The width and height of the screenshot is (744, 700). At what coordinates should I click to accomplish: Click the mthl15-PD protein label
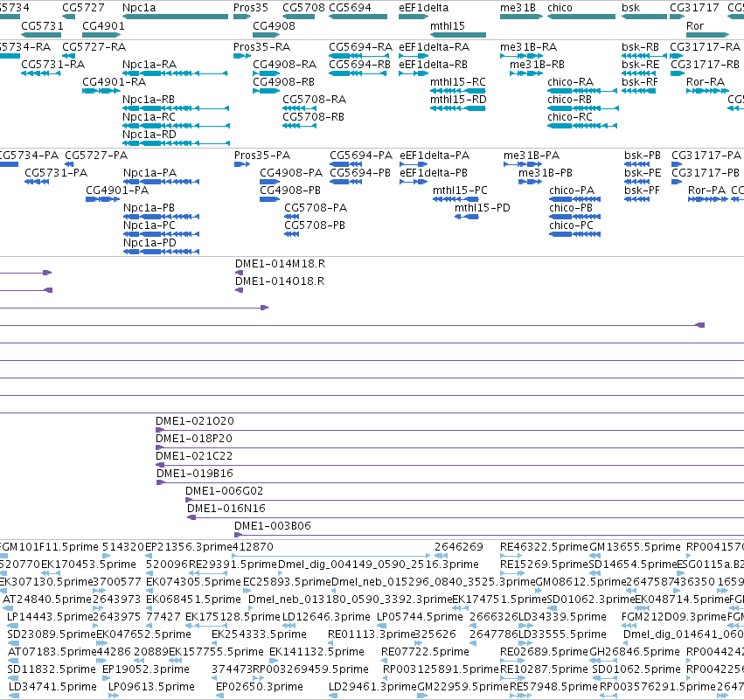pyautogui.click(x=483, y=208)
